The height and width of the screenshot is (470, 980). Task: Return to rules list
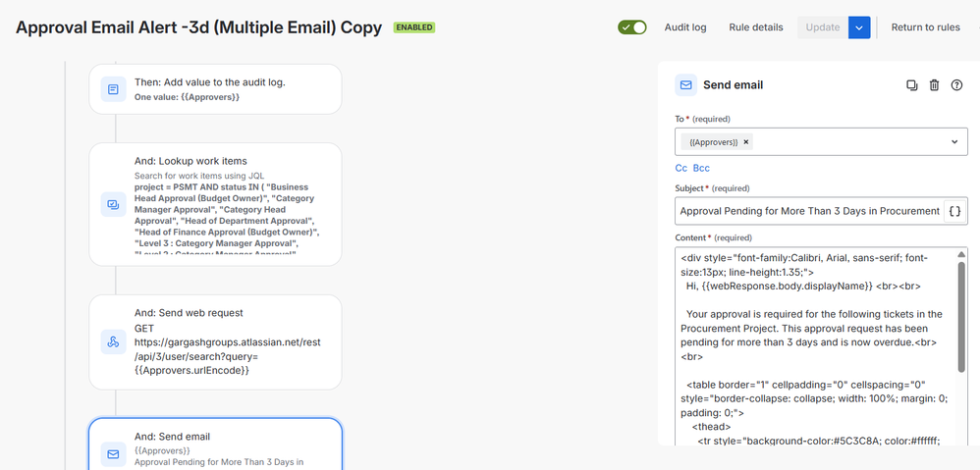925,27
